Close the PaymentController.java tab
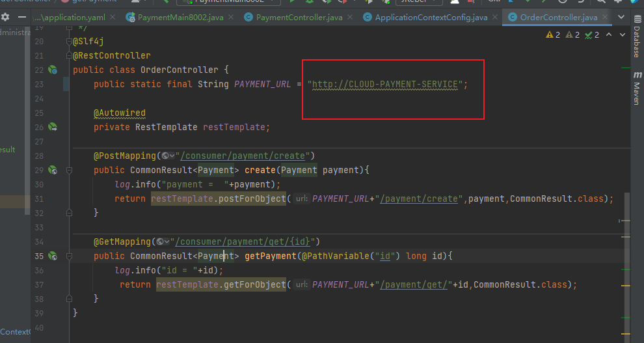The image size is (644, 343). click(x=350, y=18)
